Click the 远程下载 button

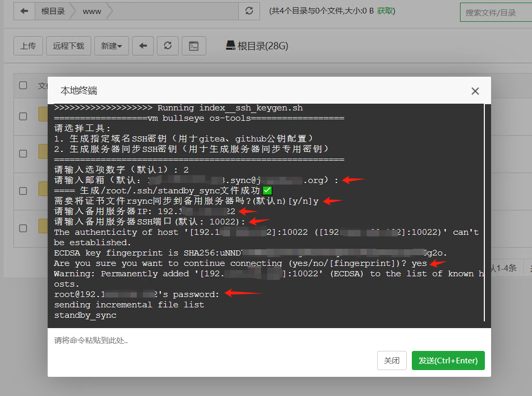pyautogui.click(x=69, y=46)
